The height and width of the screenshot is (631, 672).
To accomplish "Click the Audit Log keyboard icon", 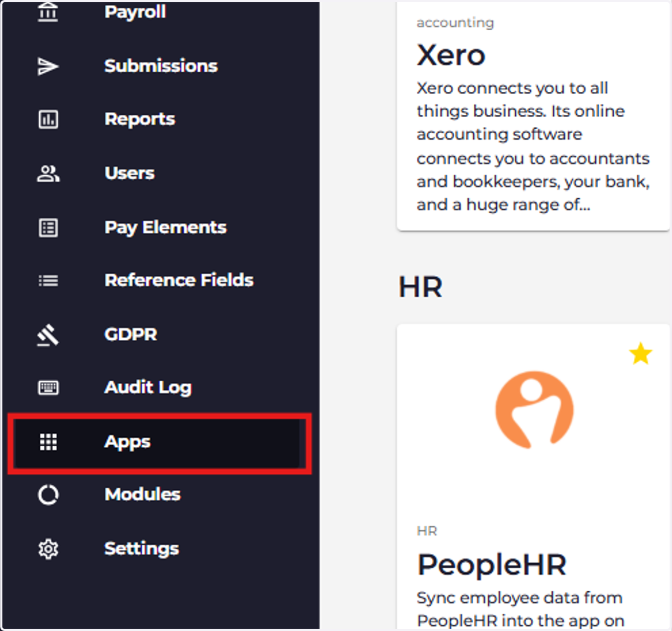I will pos(48,387).
